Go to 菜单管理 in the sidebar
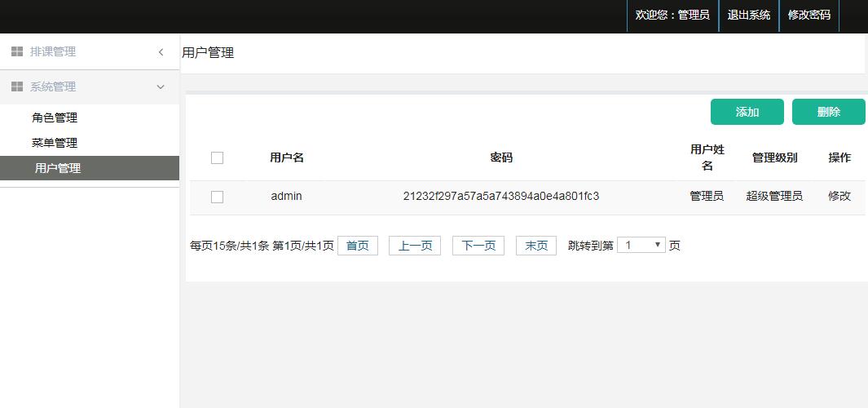The width and height of the screenshot is (868, 408). point(55,143)
